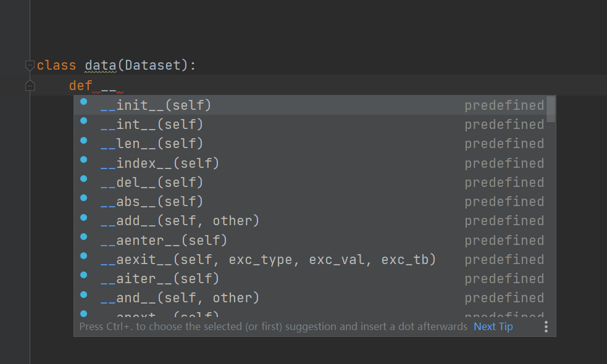The height and width of the screenshot is (364, 607).
Task: Select the __index__(self) completion item
Action: click(160, 163)
